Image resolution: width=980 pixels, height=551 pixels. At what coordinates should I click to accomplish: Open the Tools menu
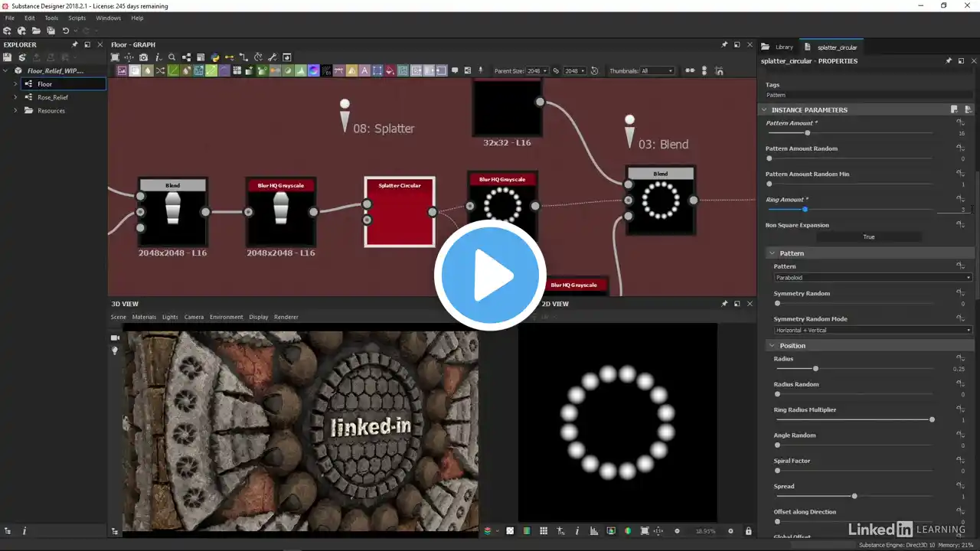pyautogui.click(x=51, y=18)
